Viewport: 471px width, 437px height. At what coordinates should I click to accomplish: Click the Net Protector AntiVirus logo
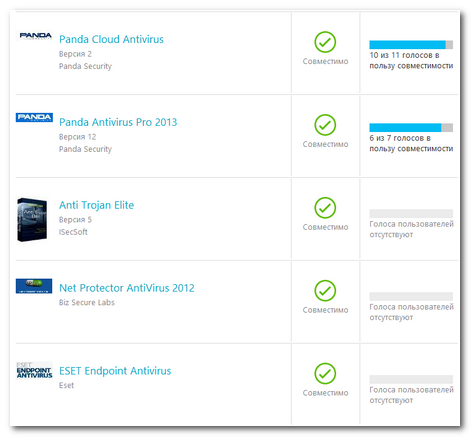click(34, 286)
